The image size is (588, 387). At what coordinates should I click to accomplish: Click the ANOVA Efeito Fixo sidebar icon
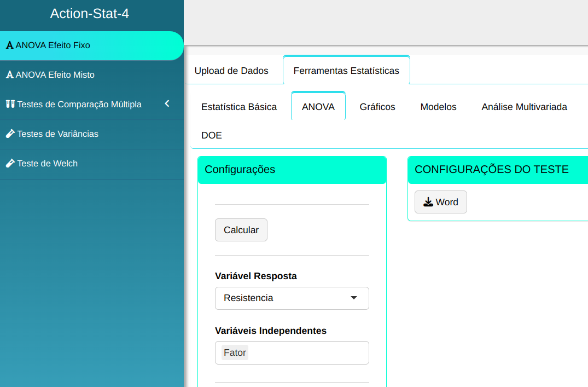[9, 45]
